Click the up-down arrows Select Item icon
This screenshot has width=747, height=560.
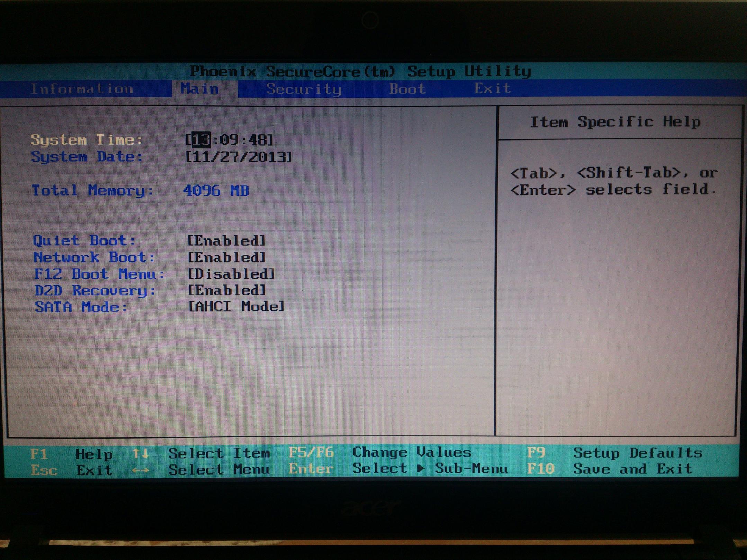[x=140, y=453]
